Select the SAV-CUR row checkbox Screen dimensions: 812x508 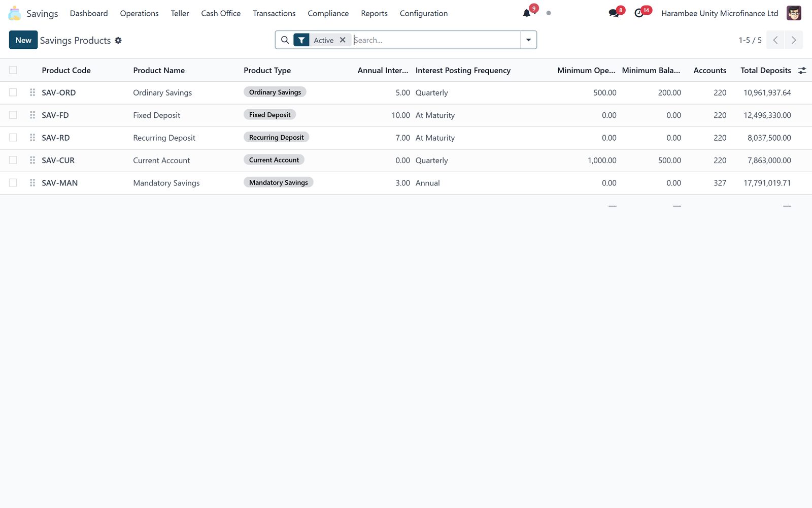(13, 160)
